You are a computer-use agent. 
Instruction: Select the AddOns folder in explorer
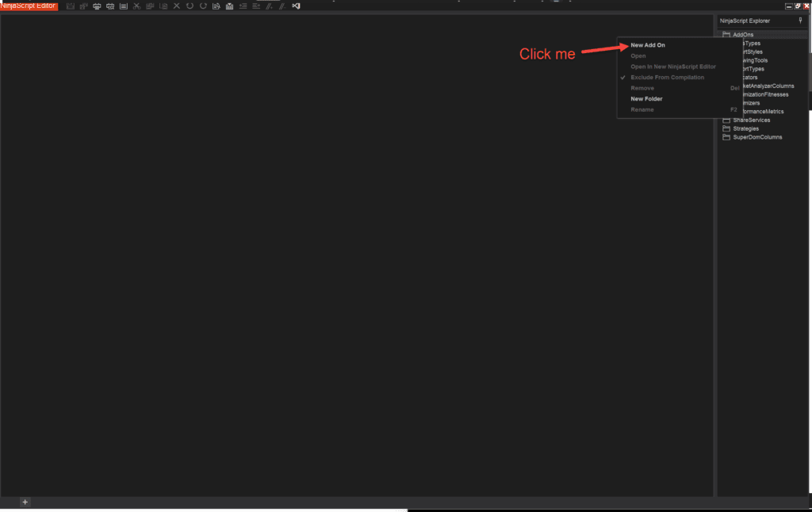[742, 35]
